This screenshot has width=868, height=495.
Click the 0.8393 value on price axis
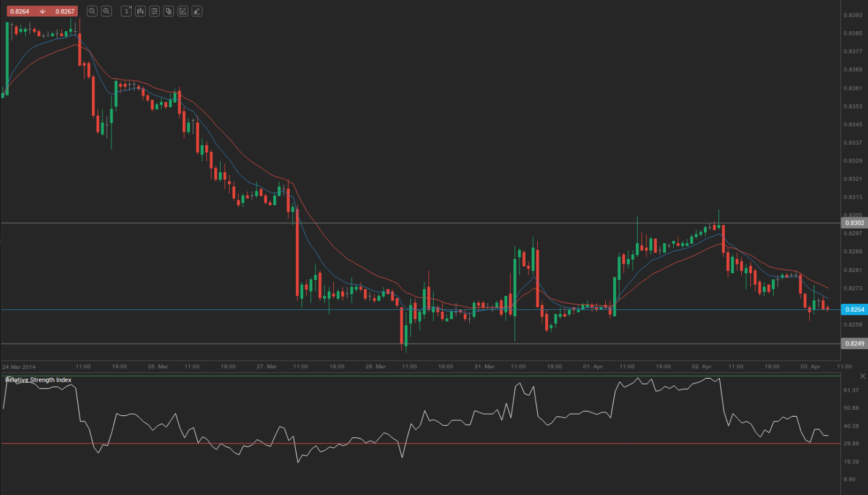853,15
